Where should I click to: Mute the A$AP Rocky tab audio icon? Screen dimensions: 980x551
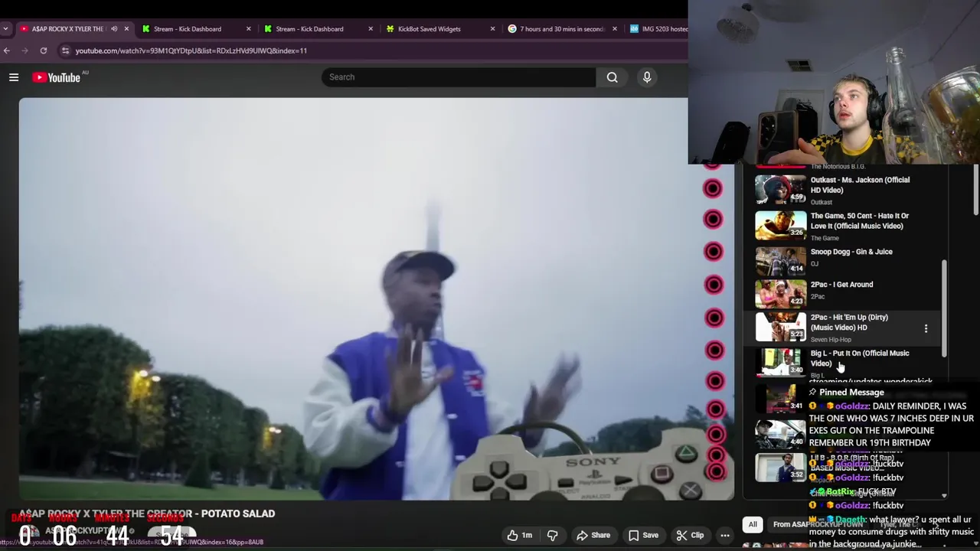coord(114,29)
